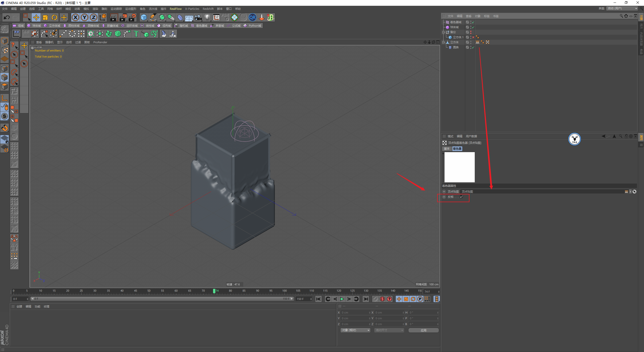Click the 应用 apply button
Viewport: 644px width, 352px height.
[423, 330]
